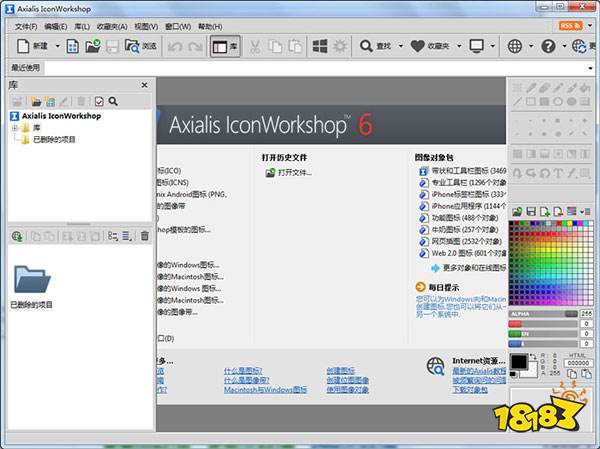Open the 文件(F) menu
Image resolution: width=600 pixels, height=449 pixels.
(26, 25)
